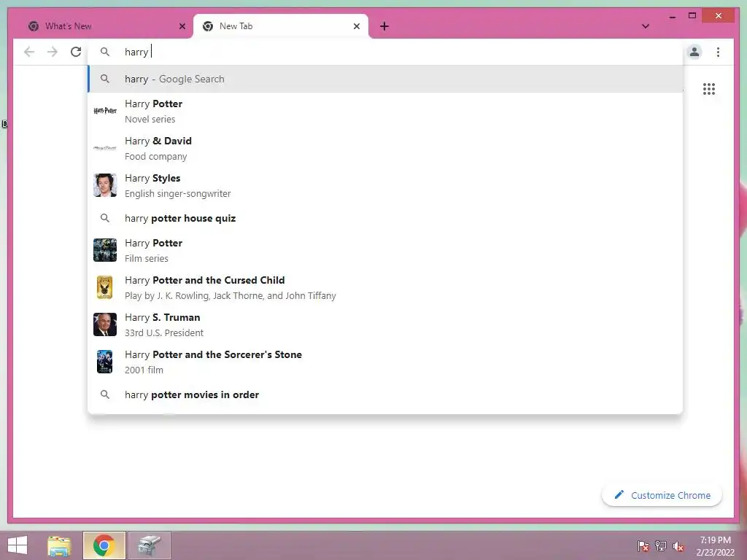Open the Chrome three-dot menu
The width and height of the screenshot is (747, 560).
pos(718,52)
